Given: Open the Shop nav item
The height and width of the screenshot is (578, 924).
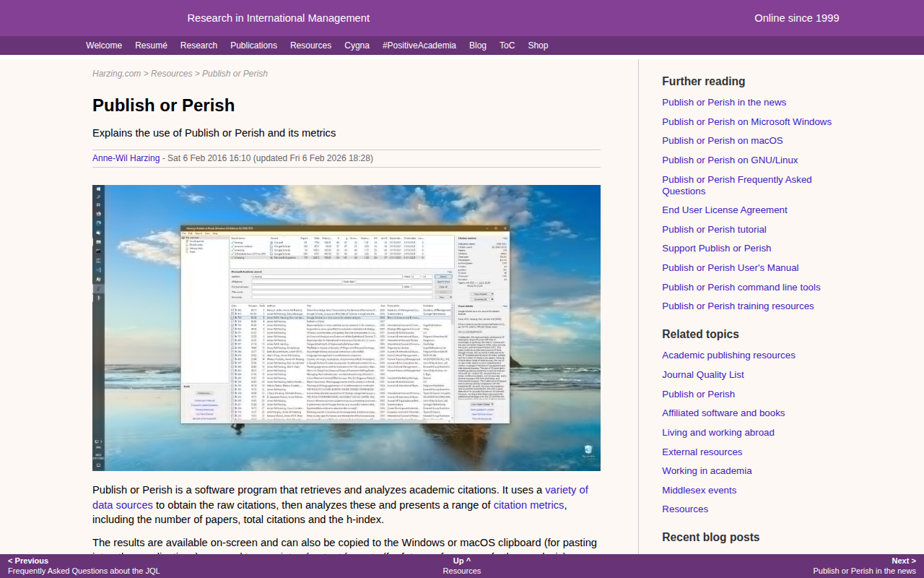Looking at the screenshot, I should (538, 46).
